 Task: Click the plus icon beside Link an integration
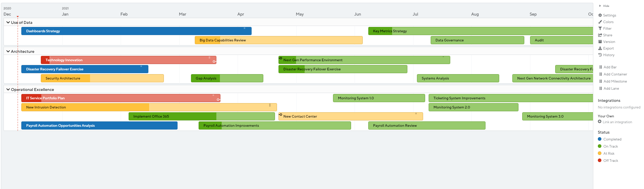(600, 122)
